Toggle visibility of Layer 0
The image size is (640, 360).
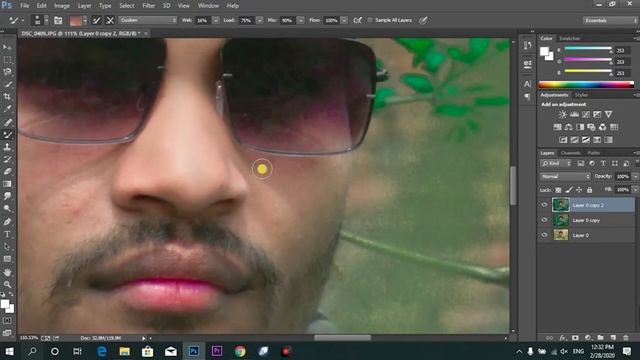(x=544, y=235)
